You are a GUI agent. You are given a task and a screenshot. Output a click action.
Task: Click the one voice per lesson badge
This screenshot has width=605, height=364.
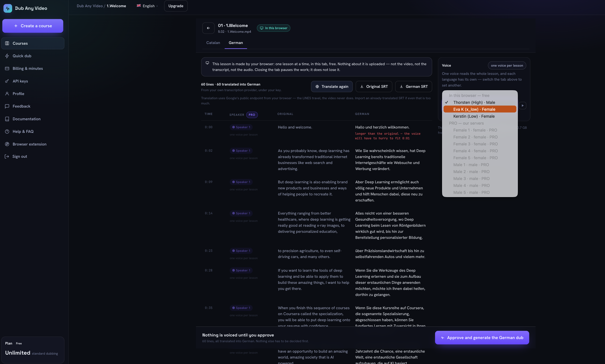coord(507,65)
